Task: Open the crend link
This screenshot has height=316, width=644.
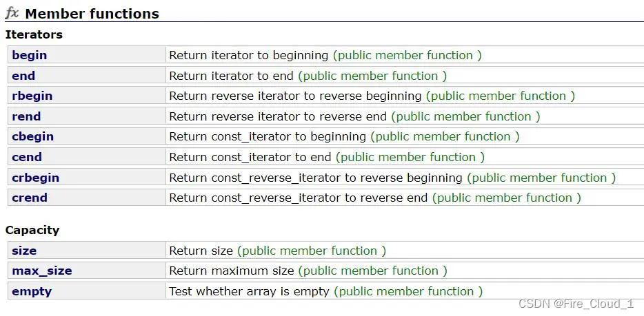Action: (x=30, y=198)
